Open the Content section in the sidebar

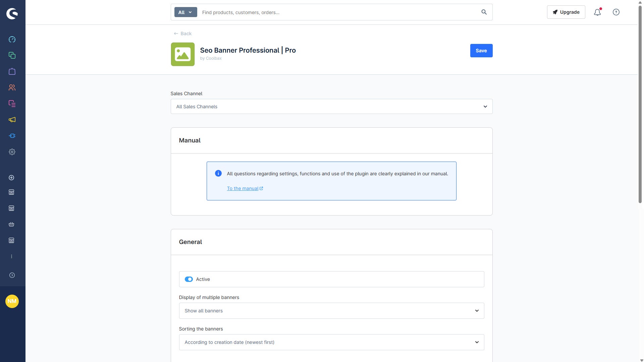pyautogui.click(x=12, y=104)
